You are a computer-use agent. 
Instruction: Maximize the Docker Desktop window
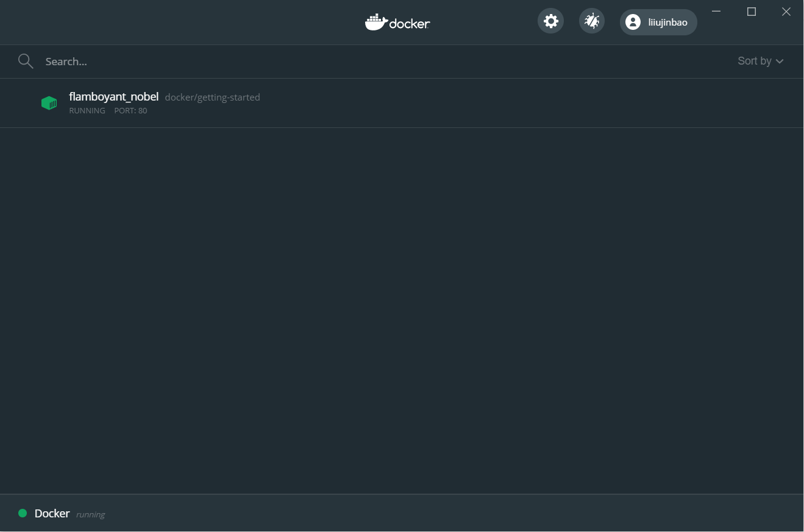752,12
